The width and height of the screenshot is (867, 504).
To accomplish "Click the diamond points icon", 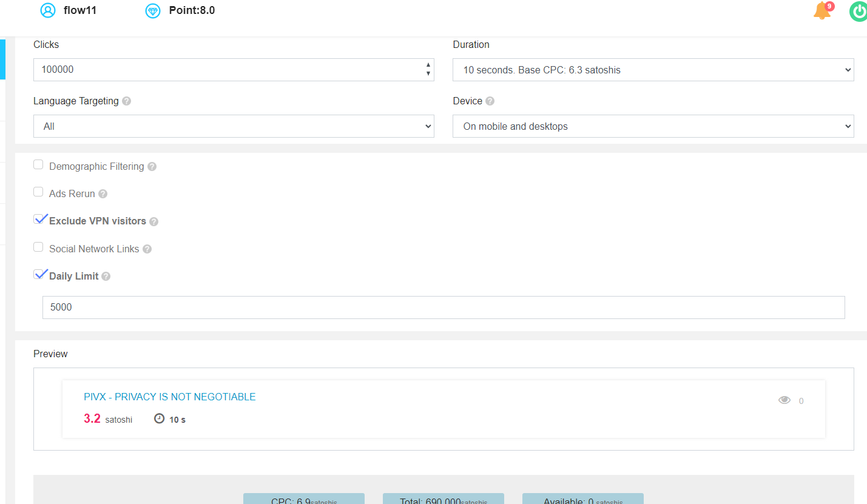I will tap(153, 10).
